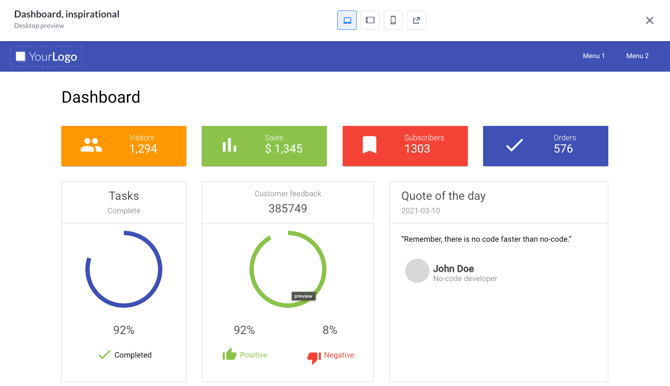The width and height of the screenshot is (670, 386).
Task: Click the No-code developer subtitle
Action: tap(465, 278)
